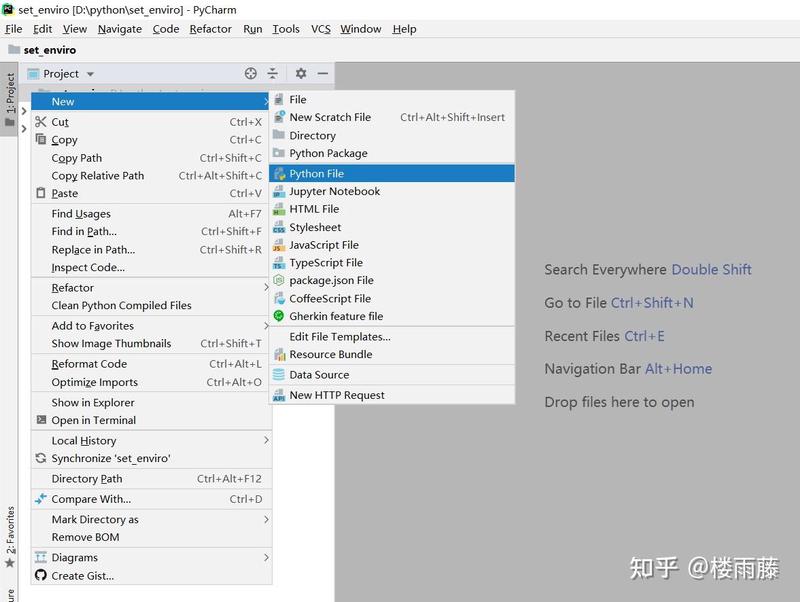Click the Data Source database icon
800x602 pixels.
pyautogui.click(x=279, y=374)
